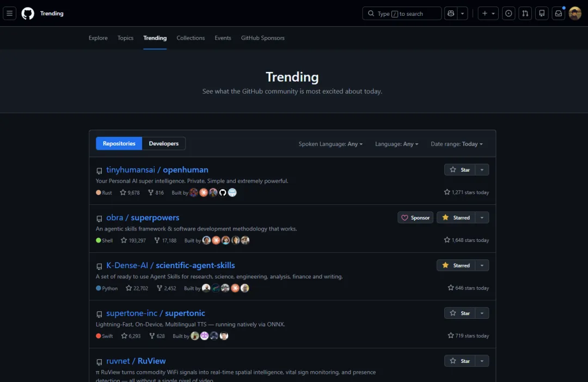588x382 pixels.
Task: View scientific-agent-skills stargazers count 22,702
Action: (x=137, y=288)
